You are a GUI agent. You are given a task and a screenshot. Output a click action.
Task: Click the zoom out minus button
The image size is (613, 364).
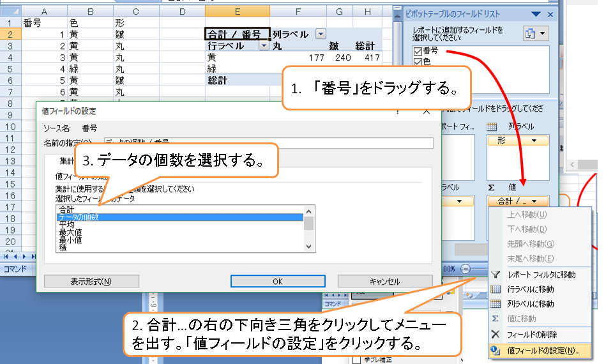465,269
